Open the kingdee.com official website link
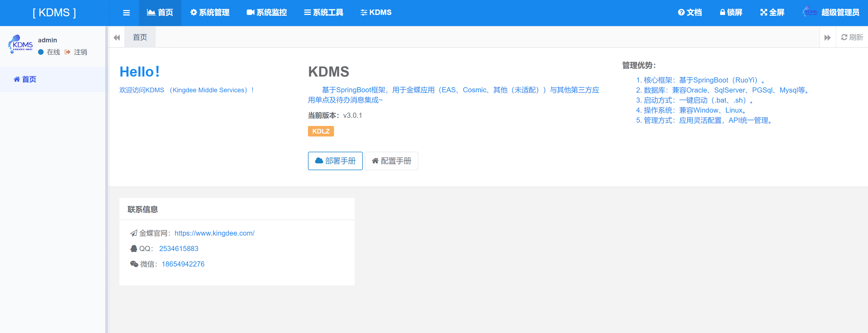This screenshot has width=868, height=333. tap(214, 233)
